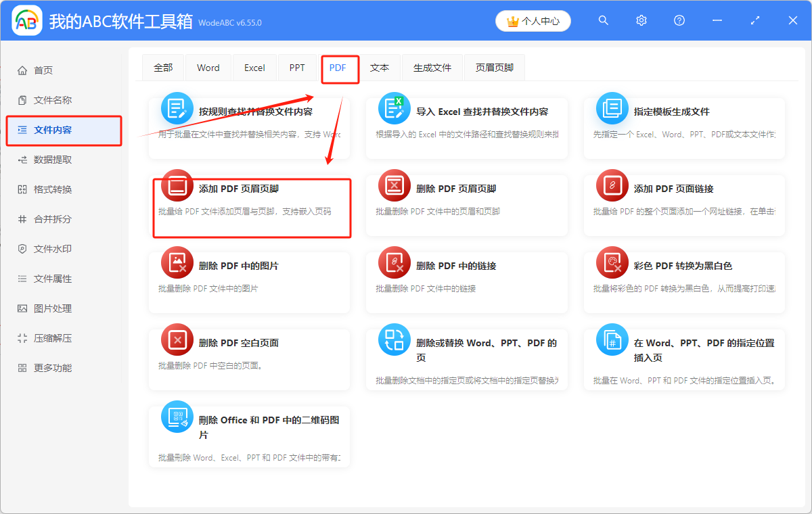Switch to the Word tab
The image size is (812, 514).
[208, 68]
